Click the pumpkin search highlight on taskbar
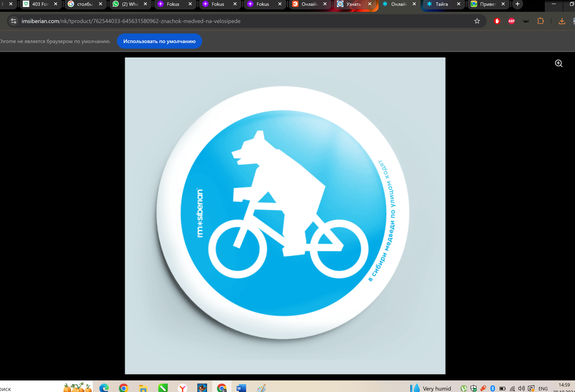The width and height of the screenshot is (575, 392). pos(77,387)
